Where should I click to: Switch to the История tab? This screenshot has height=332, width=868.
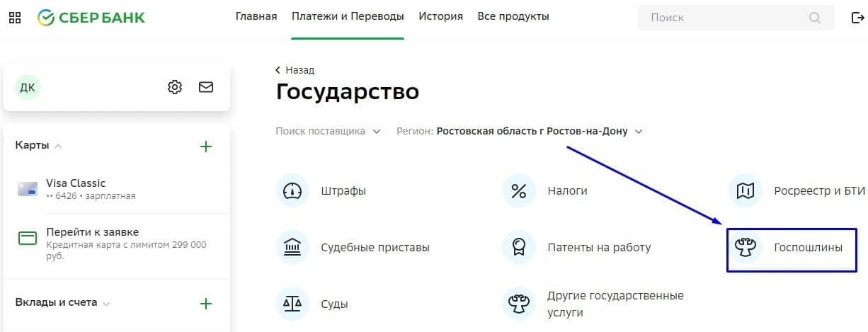pyautogui.click(x=440, y=16)
